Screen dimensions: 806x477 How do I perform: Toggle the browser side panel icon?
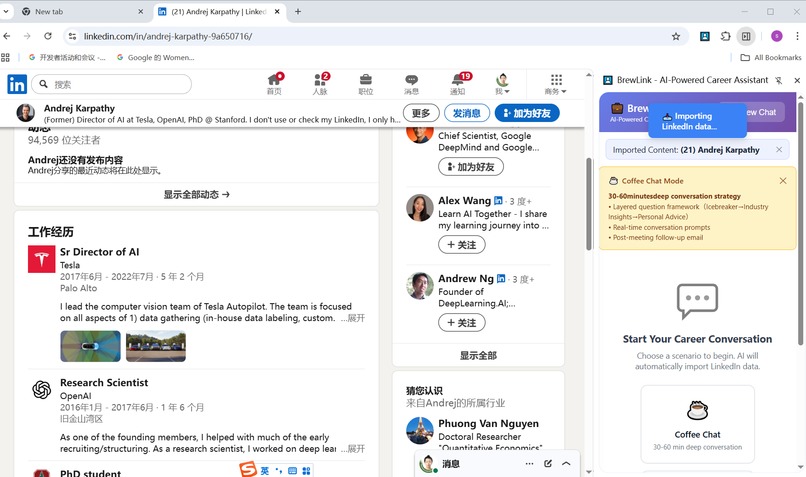[746, 36]
